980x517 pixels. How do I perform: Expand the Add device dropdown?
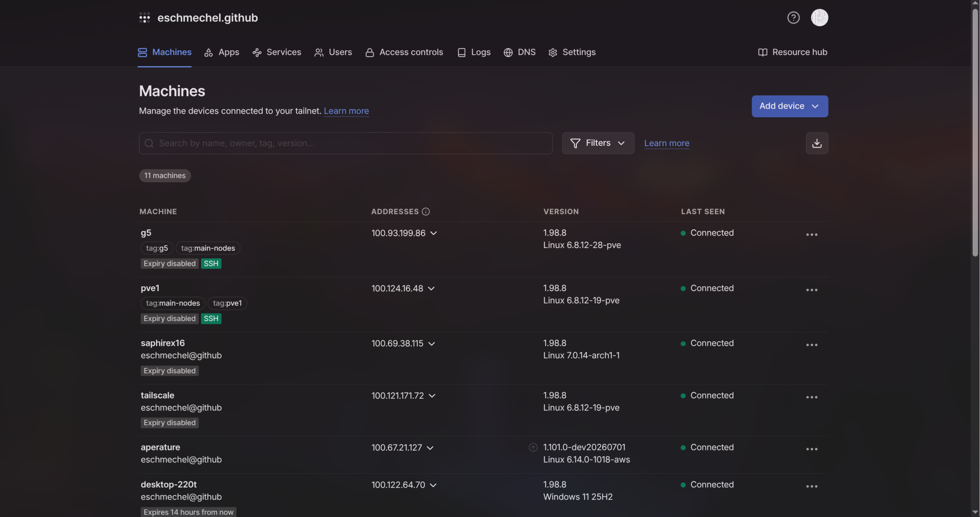(790, 106)
